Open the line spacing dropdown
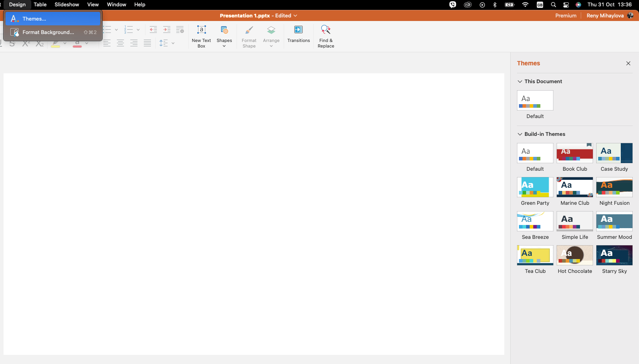Screen dimensions: 639x364 pyautogui.click(x=172, y=43)
